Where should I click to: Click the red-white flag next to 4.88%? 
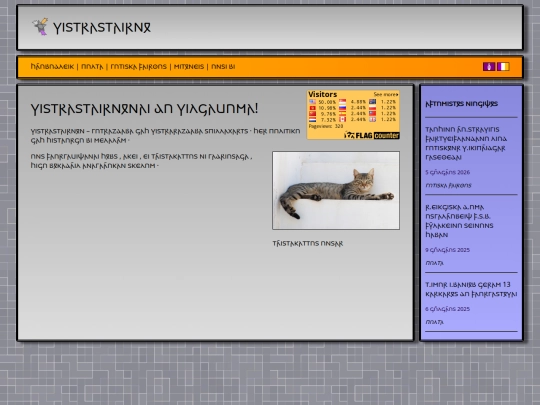[x=342, y=102]
